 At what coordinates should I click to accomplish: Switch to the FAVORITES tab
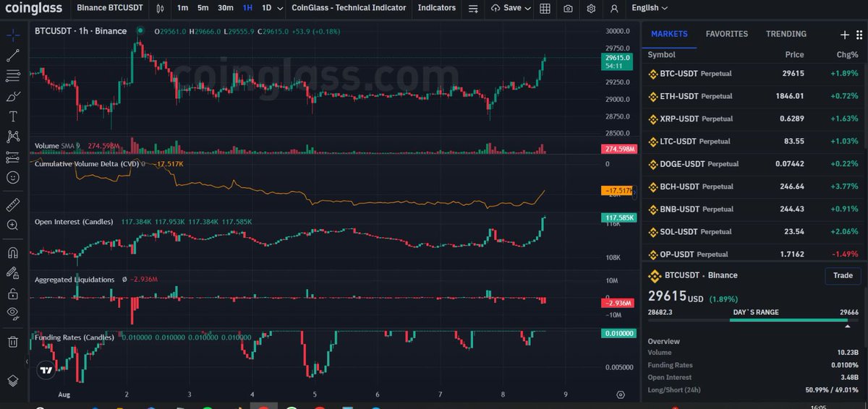(x=727, y=34)
